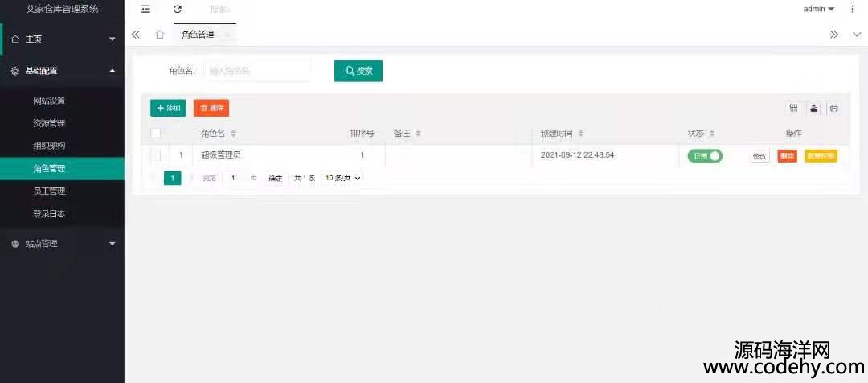This screenshot has width=868, height=383.
Task: Check the select-all checkbox in the table header
Action: pyautogui.click(x=156, y=133)
